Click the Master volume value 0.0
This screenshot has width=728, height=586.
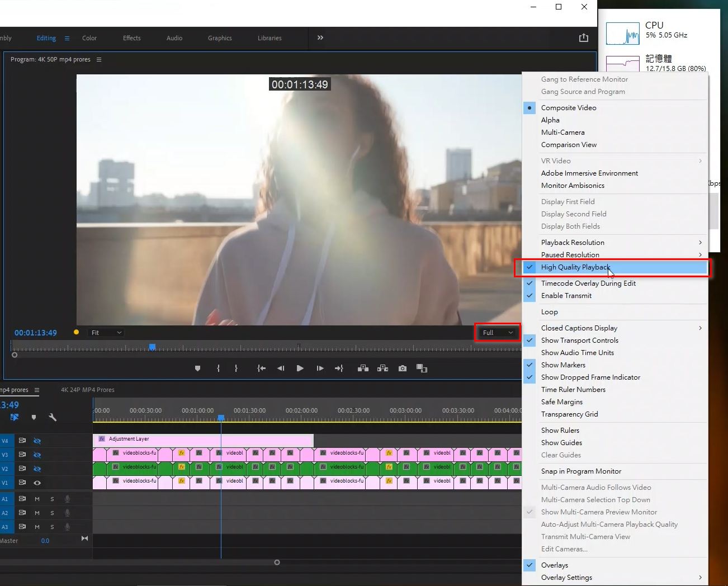45,541
